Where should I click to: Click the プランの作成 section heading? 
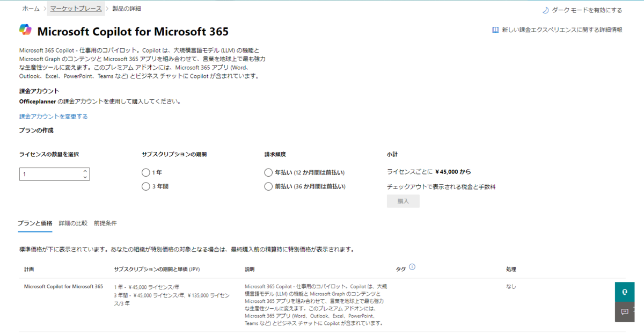36,130
